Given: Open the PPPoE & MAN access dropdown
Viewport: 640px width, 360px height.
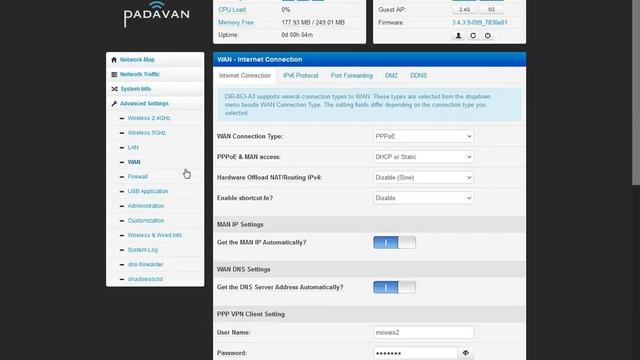Looking at the screenshot, I should click(x=423, y=157).
